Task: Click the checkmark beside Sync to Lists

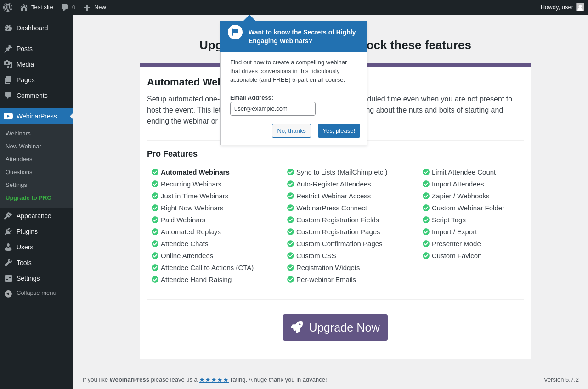Action: tap(290, 172)
